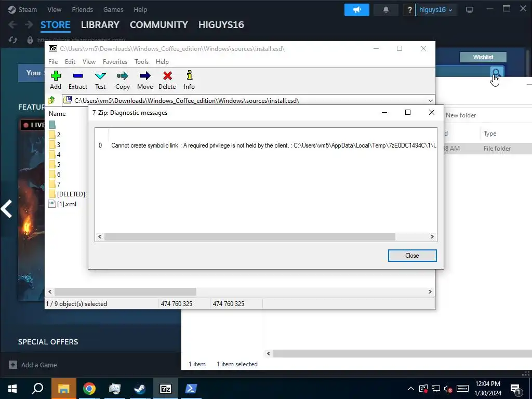The image size is (532, 399).
Task: Select the folder named 3 in 7-Zip
Action: pos(55,144)
